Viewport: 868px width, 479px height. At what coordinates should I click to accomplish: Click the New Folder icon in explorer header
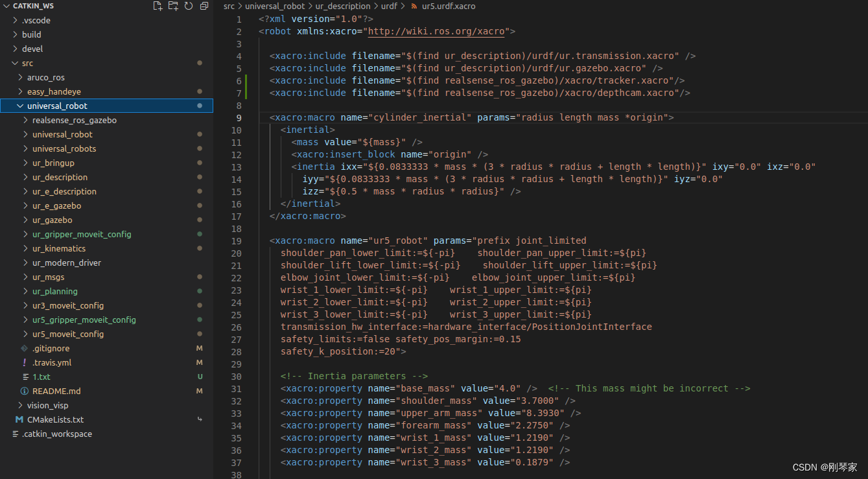click(x=173, y=6)
